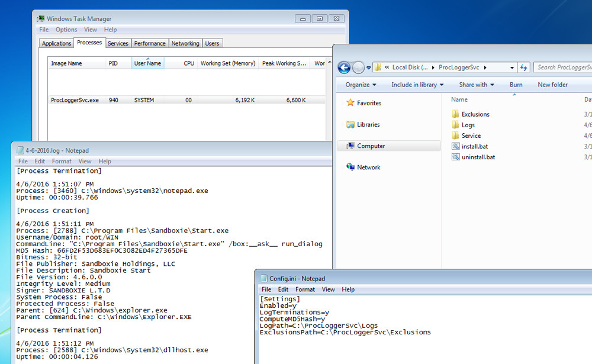Click the folder icon in Explorer address bar
This screenshot has height=364, width=592.
pyautogui.click(x=378, y=67)
